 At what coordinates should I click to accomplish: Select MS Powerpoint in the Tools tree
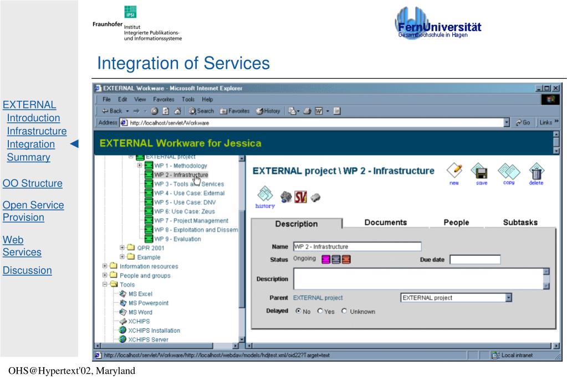click(x=148, y=303)
